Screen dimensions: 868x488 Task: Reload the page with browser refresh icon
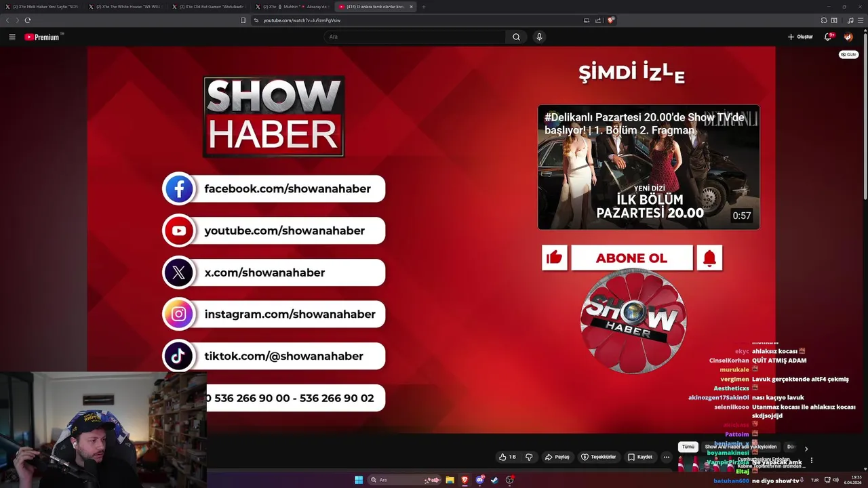coord(28,20)
